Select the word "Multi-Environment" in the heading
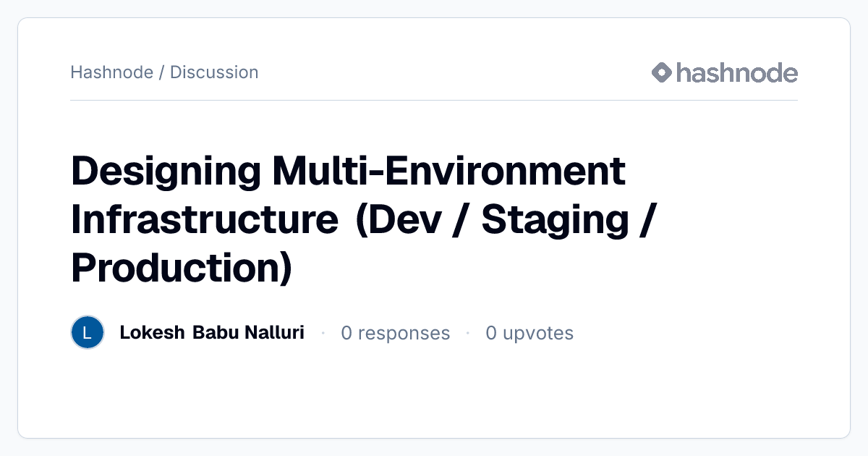This screenshot has width=868, height=456. 448,172
